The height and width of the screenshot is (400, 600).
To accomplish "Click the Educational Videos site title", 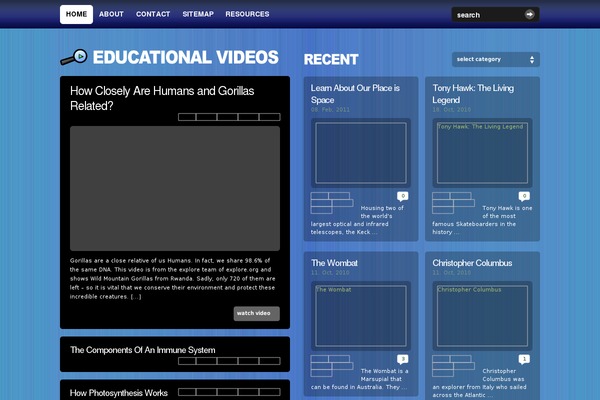I will pos(186,57).
